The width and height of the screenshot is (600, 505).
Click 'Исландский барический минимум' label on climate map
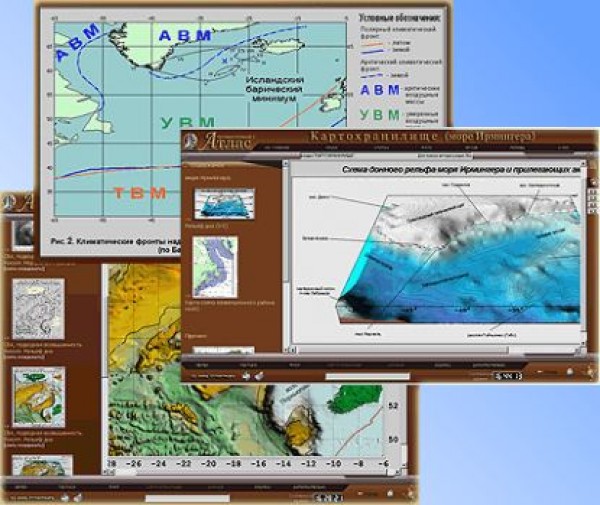click(x=275, y=89)
